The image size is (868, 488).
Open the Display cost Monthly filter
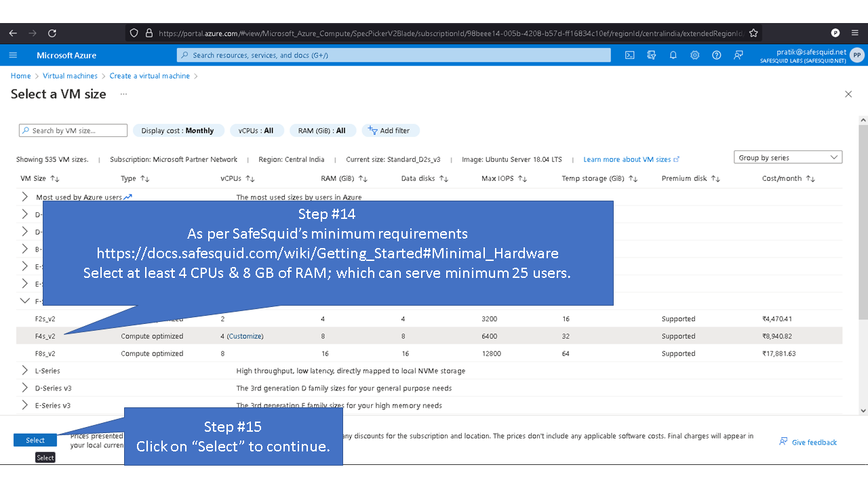178,131
